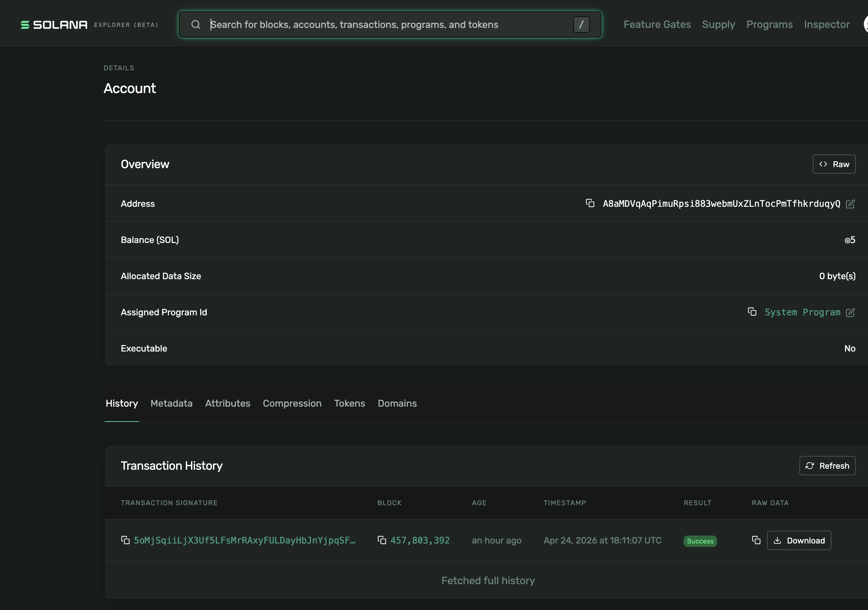Copy block number 457,803,392
868x610 pixels.
(x=382, y=540)
